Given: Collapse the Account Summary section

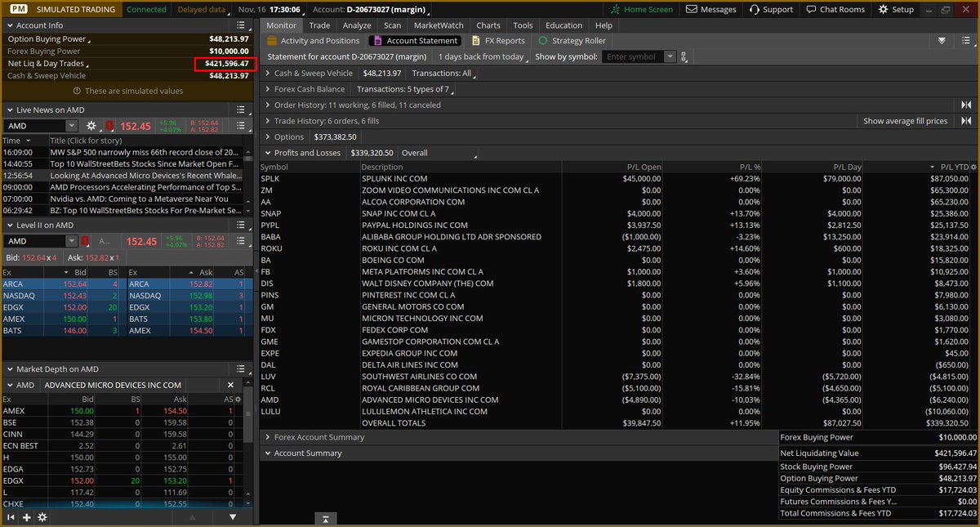Looking at the screenshot, I should (x=267, y=453).
